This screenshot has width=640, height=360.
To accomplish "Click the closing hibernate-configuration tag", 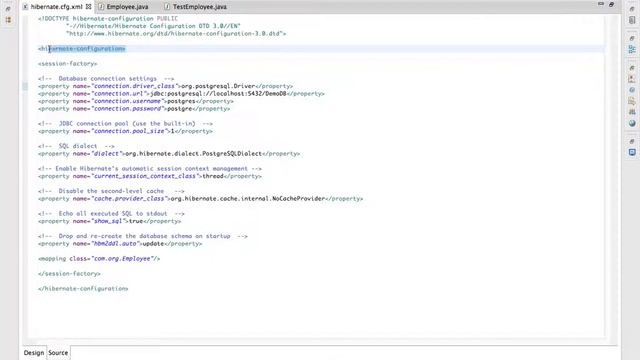I will 83,289.
